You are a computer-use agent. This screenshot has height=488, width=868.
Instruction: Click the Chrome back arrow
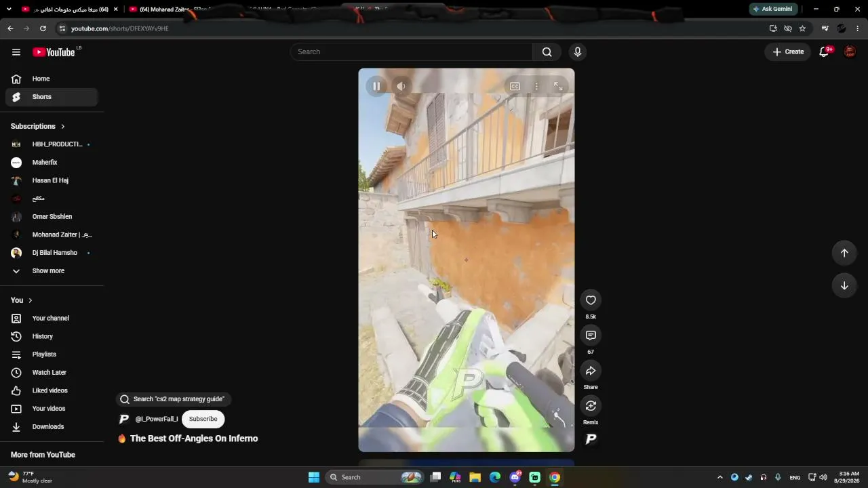click(10, 28)
